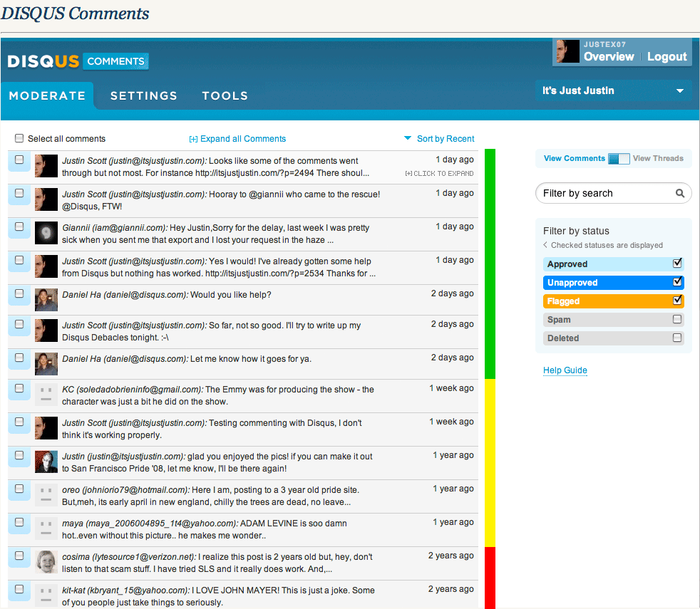Viewport: 700px width, 609px height.
Task: Click the JUSTEX07 profile avatar in header
Action: 567,51
